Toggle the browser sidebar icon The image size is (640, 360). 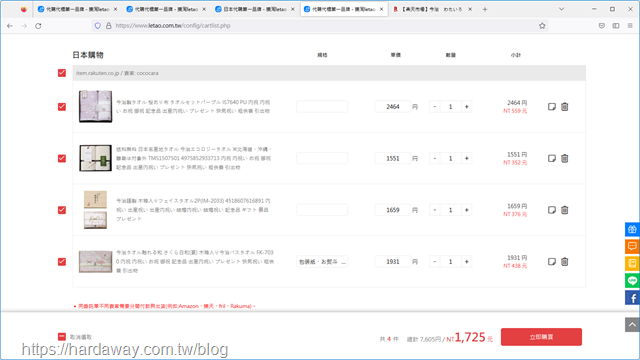(x=616, y=26)
